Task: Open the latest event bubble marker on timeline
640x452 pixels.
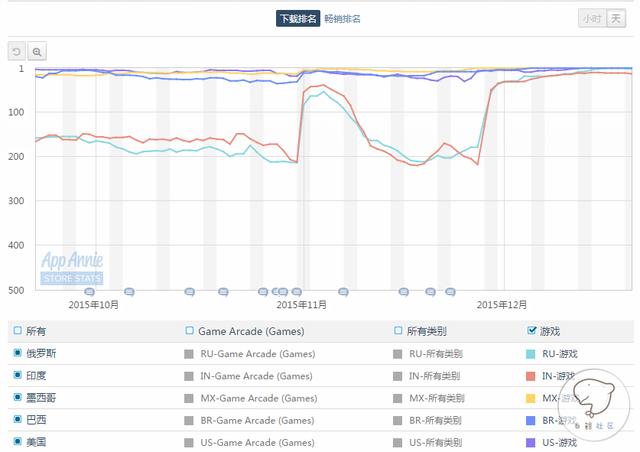Action: point(451,292)
